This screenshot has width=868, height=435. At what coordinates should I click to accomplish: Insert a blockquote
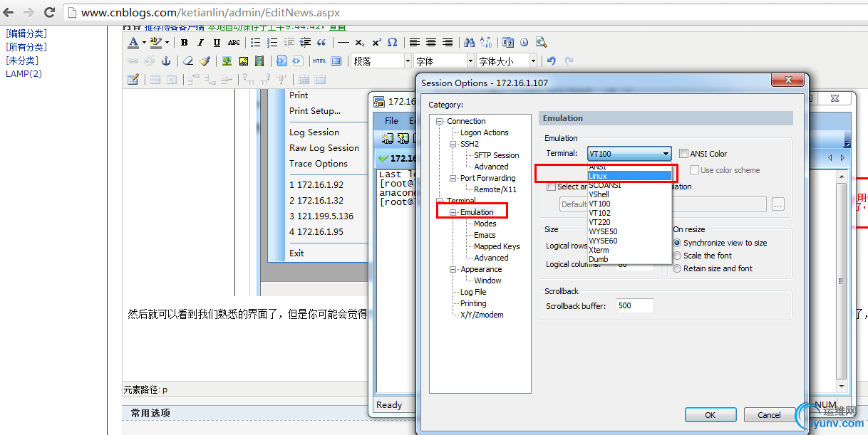(321, 43)
